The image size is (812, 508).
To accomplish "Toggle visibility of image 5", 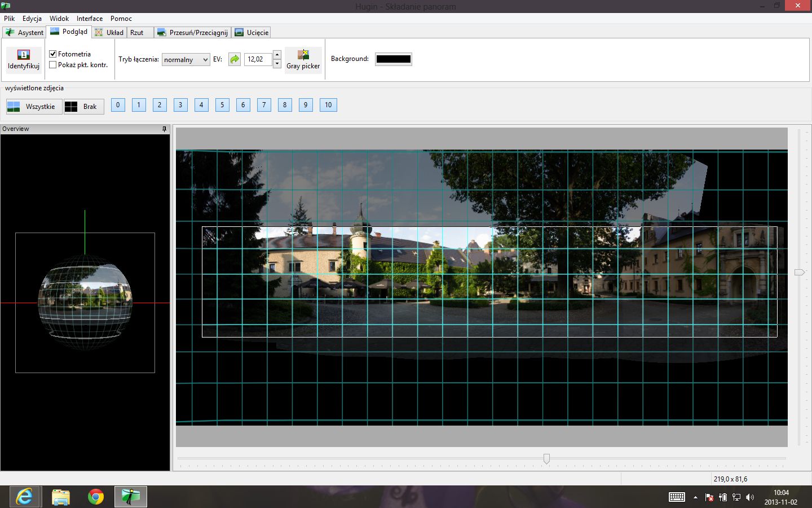I will [222, 104].
